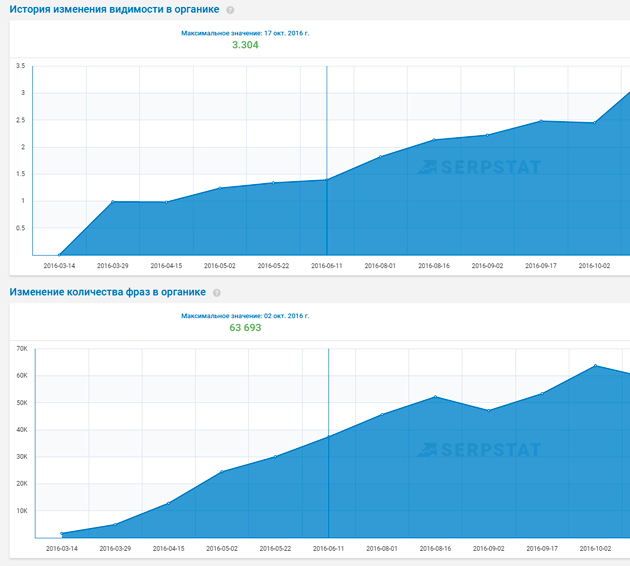
Task: Select 2016-05-02 data point in phrases chart
Action: pyautogui.click(x=221, y=472)
